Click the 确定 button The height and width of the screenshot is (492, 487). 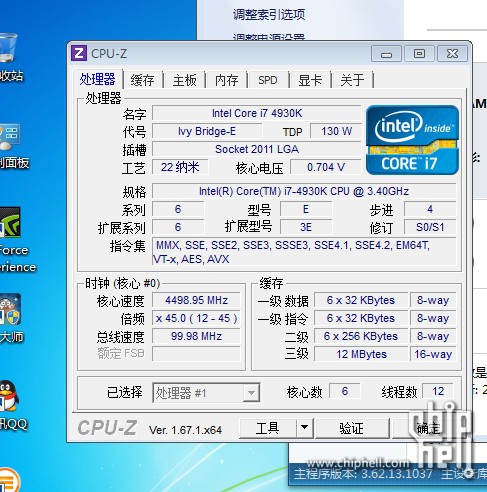pos(428,428)
